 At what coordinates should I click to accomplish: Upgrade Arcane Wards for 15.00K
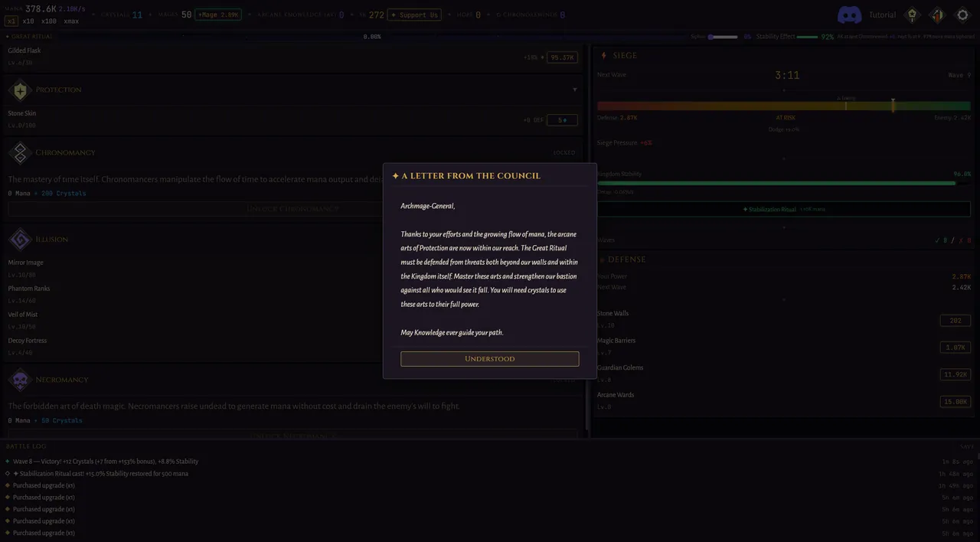955,402
